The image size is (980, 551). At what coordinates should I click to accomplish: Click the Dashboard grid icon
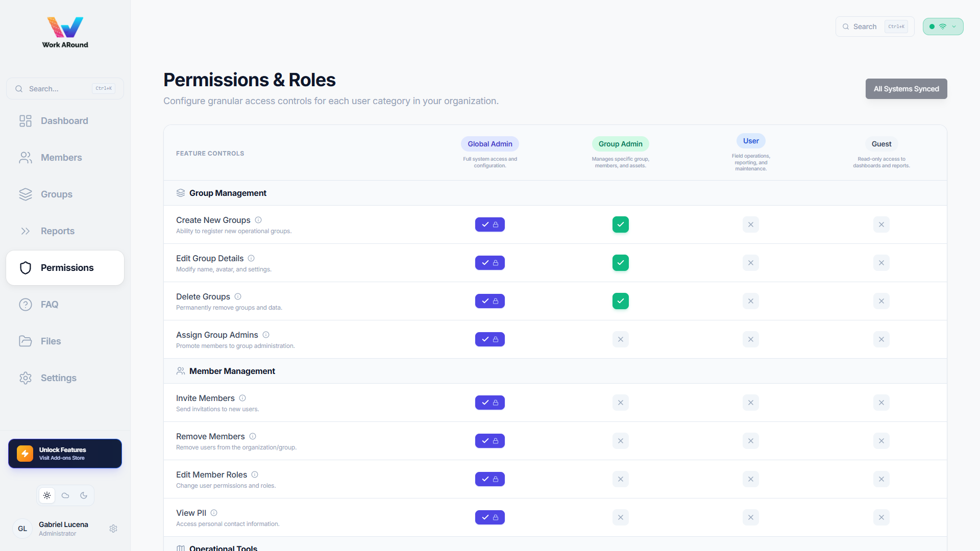click(26, 121)
